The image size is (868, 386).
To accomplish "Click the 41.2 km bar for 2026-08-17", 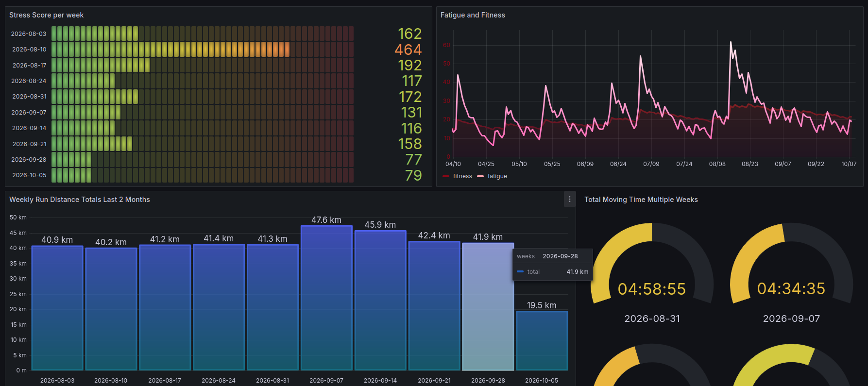I will (x=165, y=307).
